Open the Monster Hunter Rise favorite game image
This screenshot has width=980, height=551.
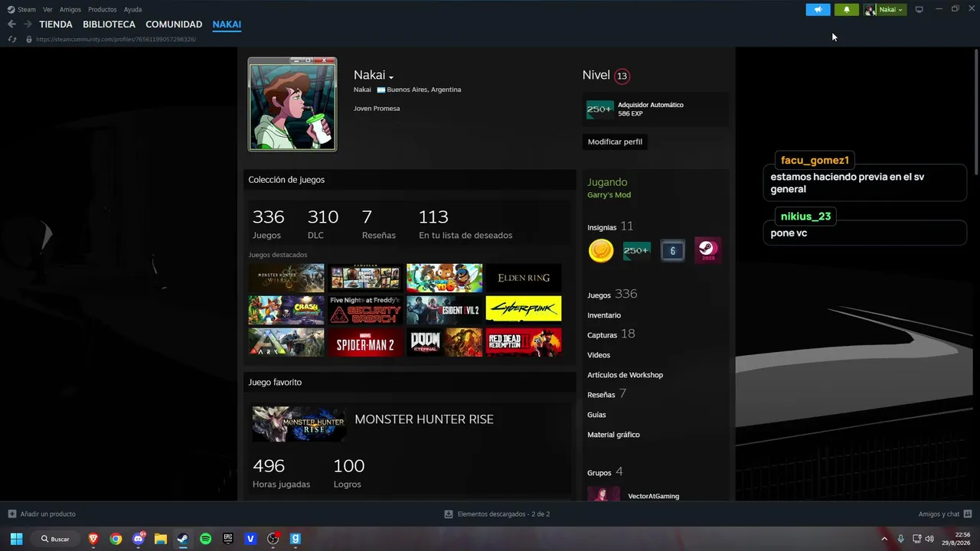[299, 425]
